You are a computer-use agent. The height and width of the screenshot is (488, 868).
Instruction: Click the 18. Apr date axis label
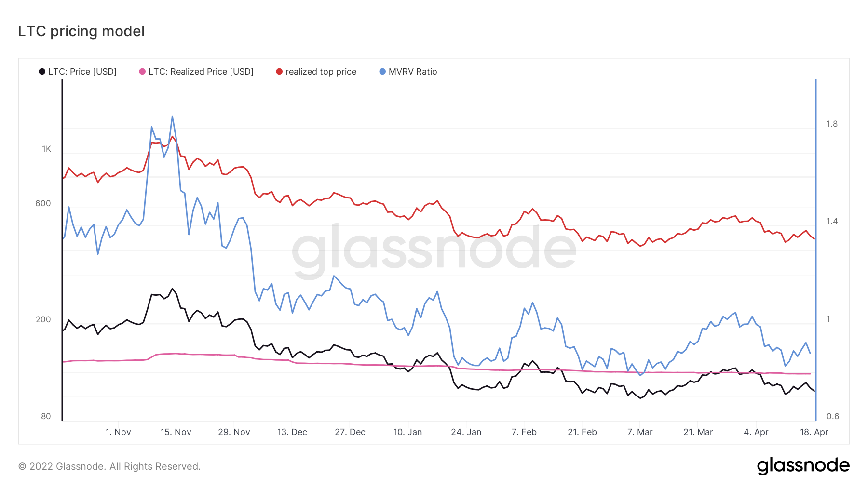(814, 432)
